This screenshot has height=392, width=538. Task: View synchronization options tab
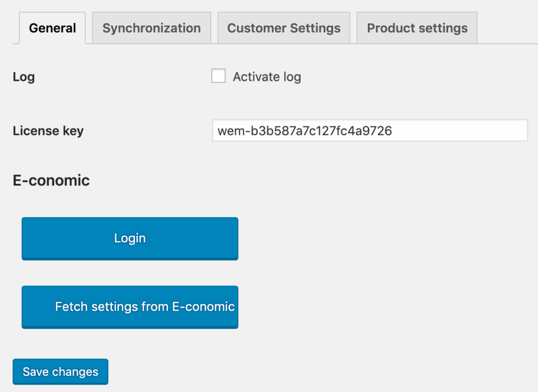pos(151,28)
